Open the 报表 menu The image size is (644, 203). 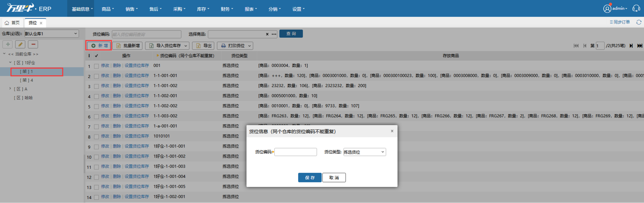(x=251, y=9)
